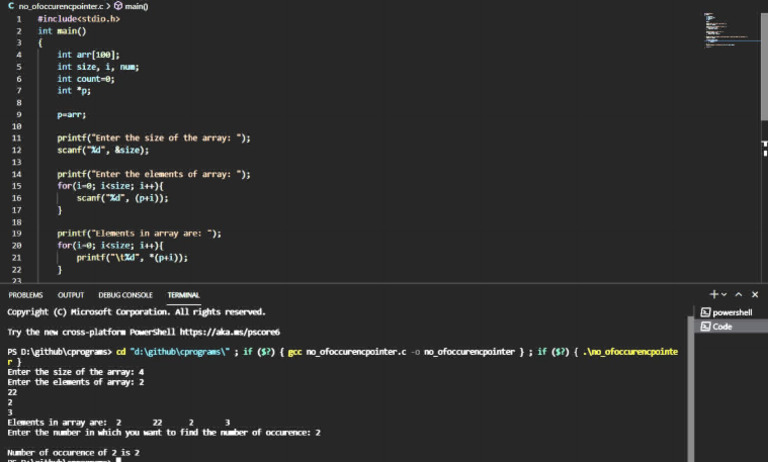Click the Code terminal icon
The width and height of the screenshot is (768, 462).
[705, 326]
